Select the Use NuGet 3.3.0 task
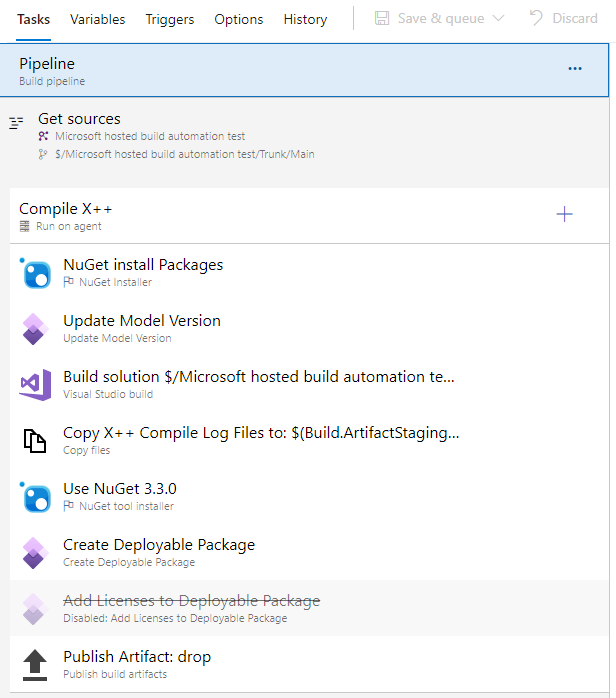Screen dimensions: 616x698 pyautogui.click(x=309, y=497)
